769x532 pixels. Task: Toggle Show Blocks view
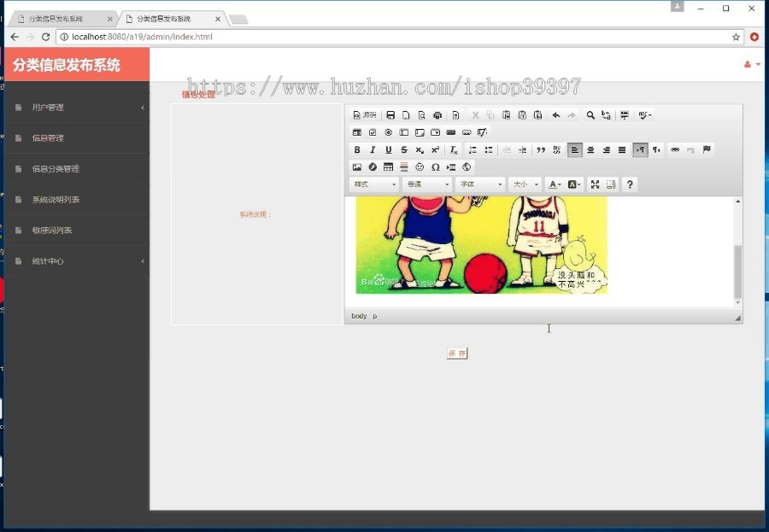[611, 184]
